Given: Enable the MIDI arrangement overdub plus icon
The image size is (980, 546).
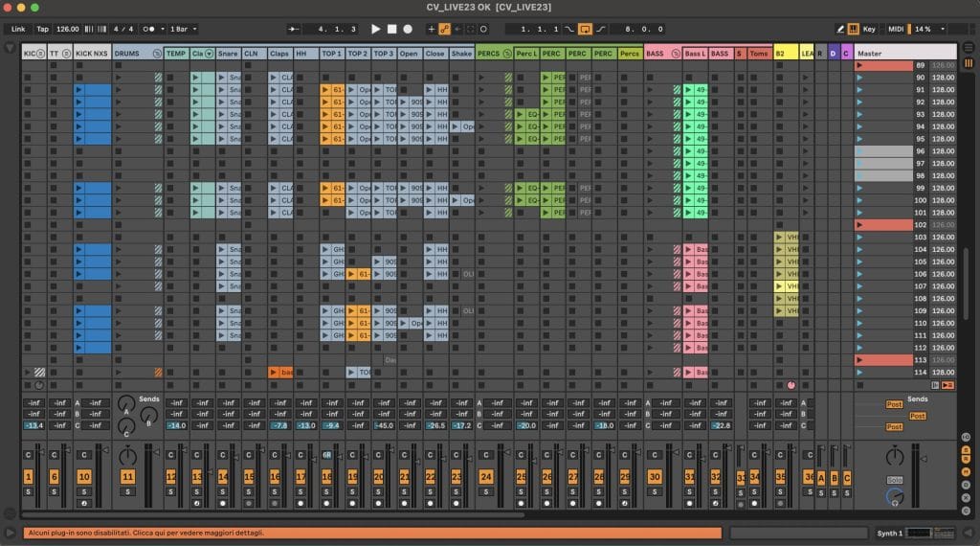Looking at the screenshot, I should (x=431, y=29).
